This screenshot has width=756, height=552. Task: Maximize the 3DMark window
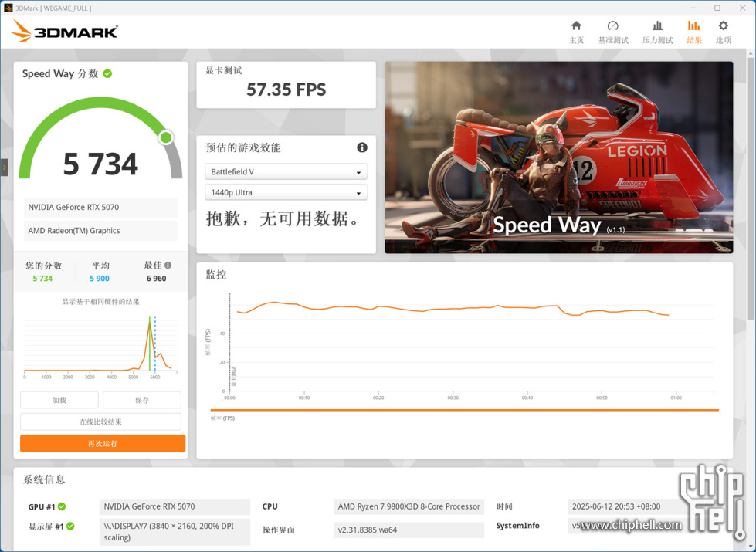[x=717, y=8]
